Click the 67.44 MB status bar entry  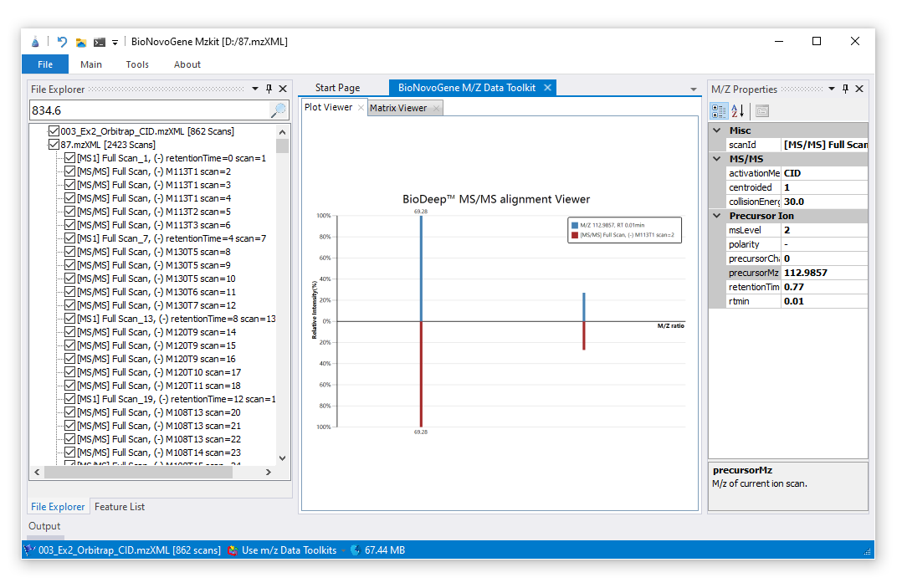pos(385,550)
